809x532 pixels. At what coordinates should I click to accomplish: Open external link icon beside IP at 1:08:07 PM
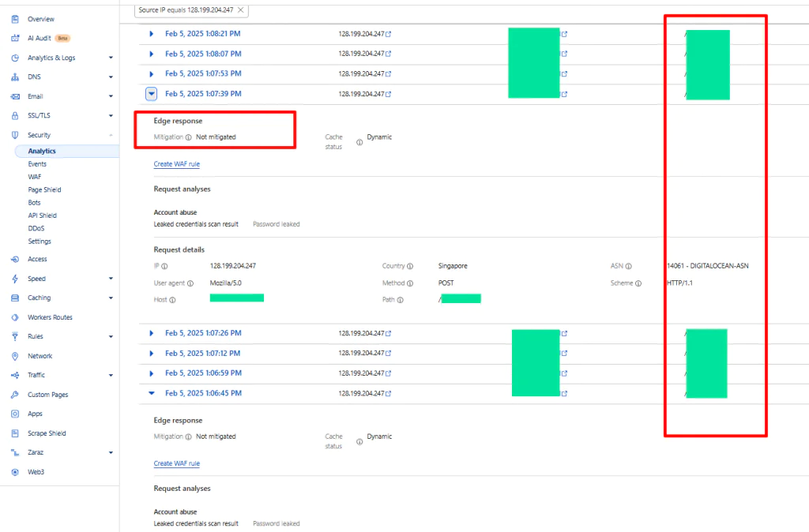[x=389, y=54]
